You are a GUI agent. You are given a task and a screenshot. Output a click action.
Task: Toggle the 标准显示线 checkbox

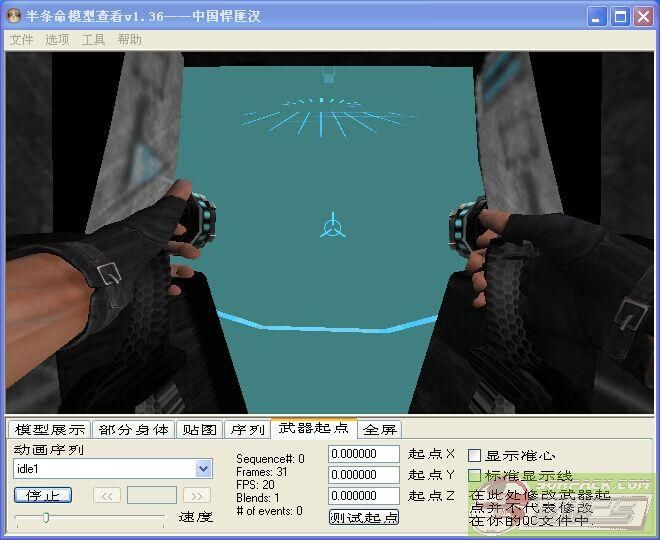[x=475, y=475]
